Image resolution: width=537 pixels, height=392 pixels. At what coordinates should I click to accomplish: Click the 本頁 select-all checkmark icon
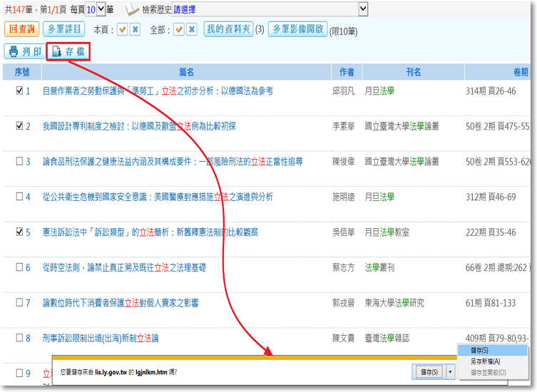122,29
